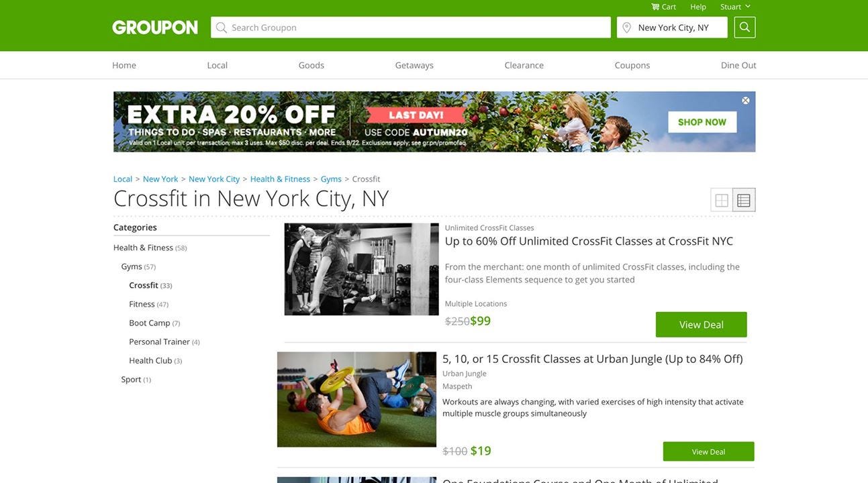Expand the Stuart account dropdown

coord(736,7)
